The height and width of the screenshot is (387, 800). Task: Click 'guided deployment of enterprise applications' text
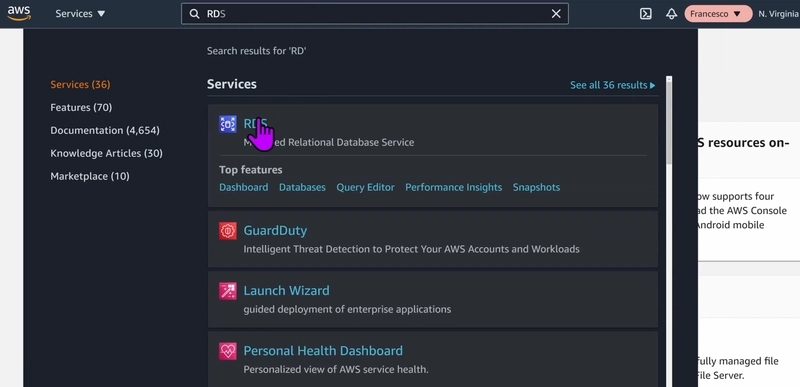pyautogui.click(x=347, y=309)
